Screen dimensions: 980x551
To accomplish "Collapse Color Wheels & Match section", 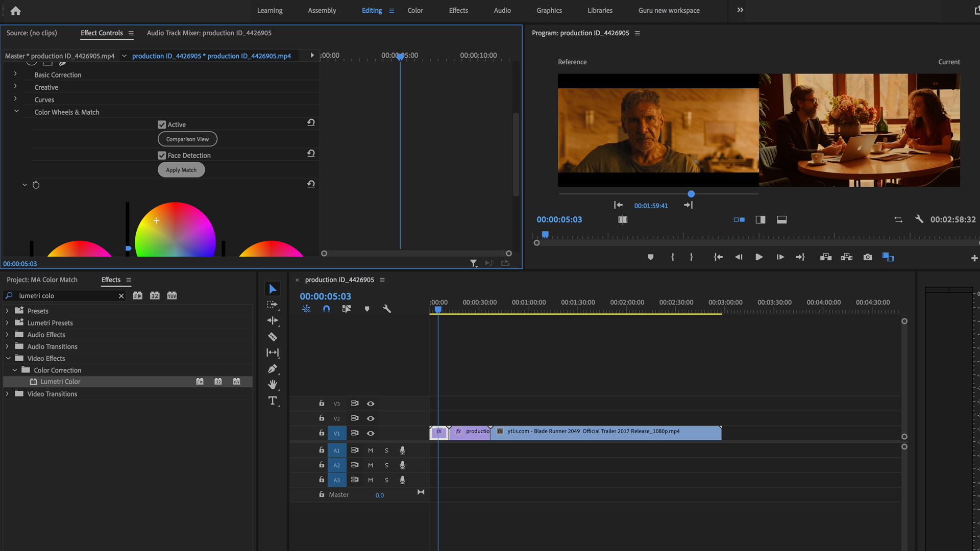I will tap(16, 111).
